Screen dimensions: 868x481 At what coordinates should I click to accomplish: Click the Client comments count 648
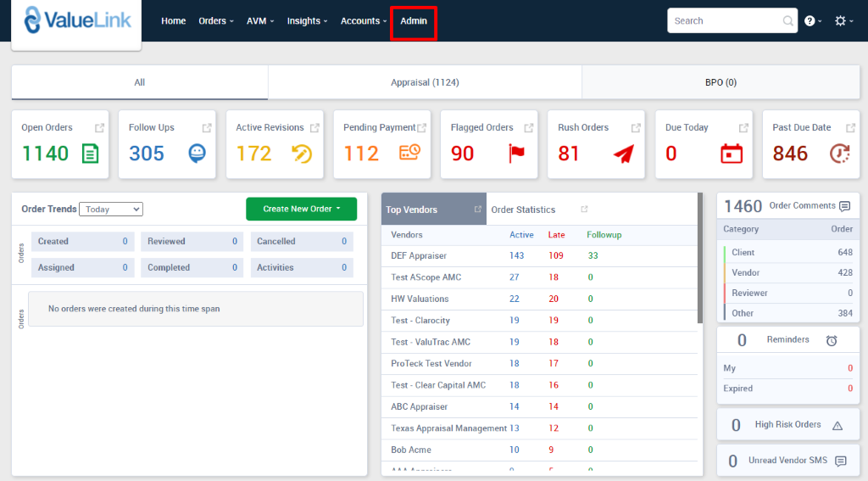pyautogui.click(x=845, y=252)
